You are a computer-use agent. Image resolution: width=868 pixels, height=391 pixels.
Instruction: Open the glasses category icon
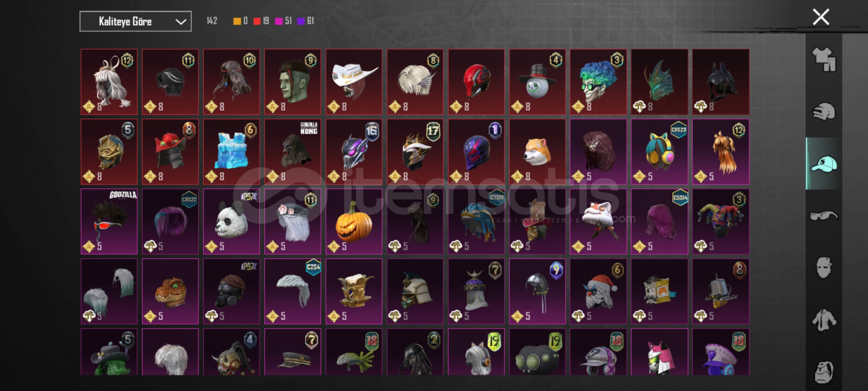tap(824, 216)
